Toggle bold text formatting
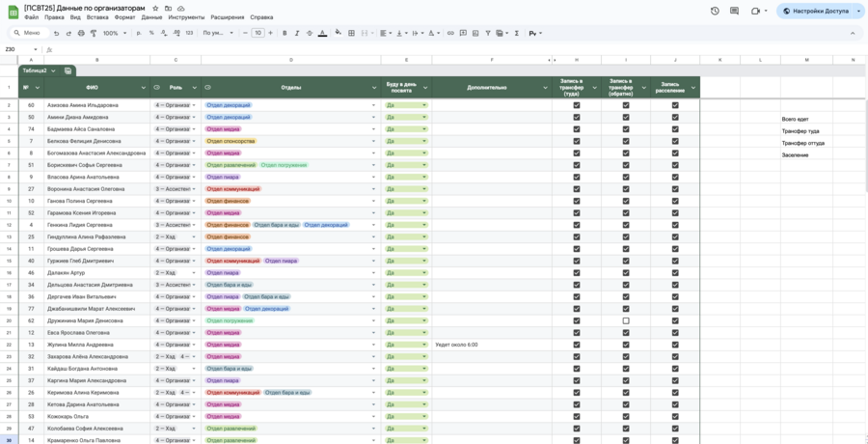The image size is (868, 444). [x=285, y=33]
